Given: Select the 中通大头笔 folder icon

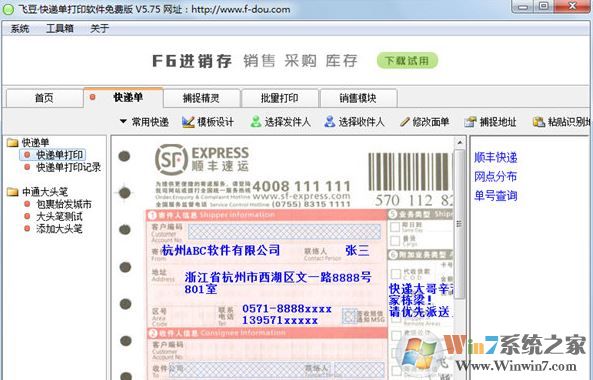Looking at the screenshot, I should click(x=13, y=192).
